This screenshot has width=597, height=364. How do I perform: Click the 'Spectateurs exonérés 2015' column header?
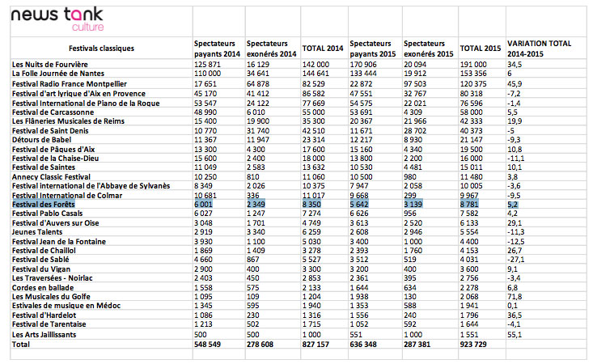[x=427, y=49]
